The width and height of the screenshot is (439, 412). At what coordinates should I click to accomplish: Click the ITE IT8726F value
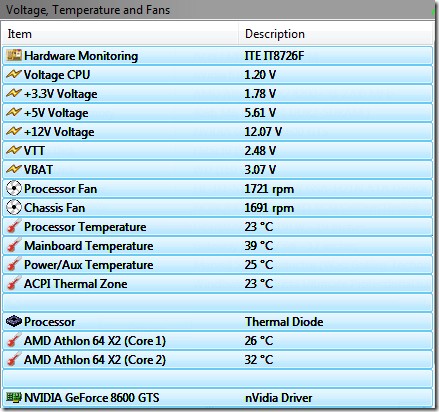(x=274, y=56)
